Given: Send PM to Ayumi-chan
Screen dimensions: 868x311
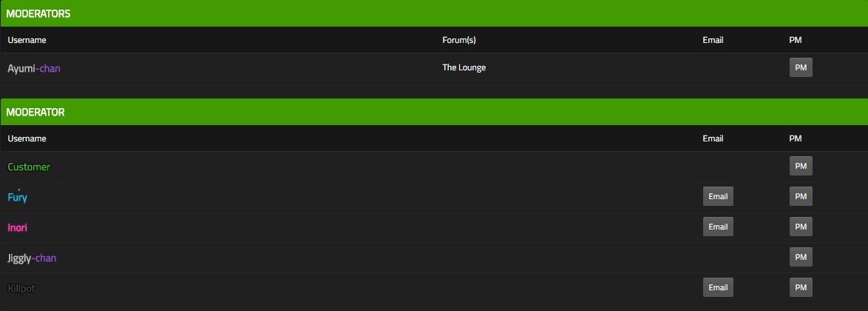Looking at the screenshot, I should coord(801,67).
